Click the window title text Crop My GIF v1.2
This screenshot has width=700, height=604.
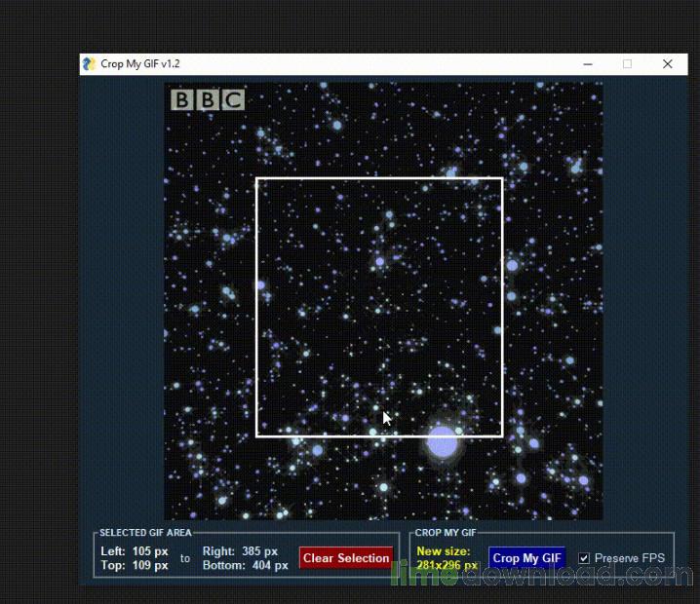140,64
